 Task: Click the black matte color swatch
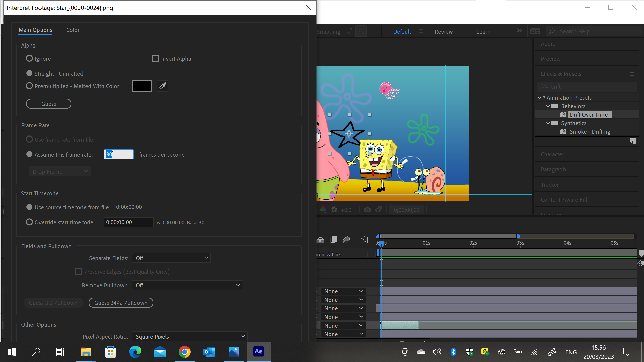point(142,86)
